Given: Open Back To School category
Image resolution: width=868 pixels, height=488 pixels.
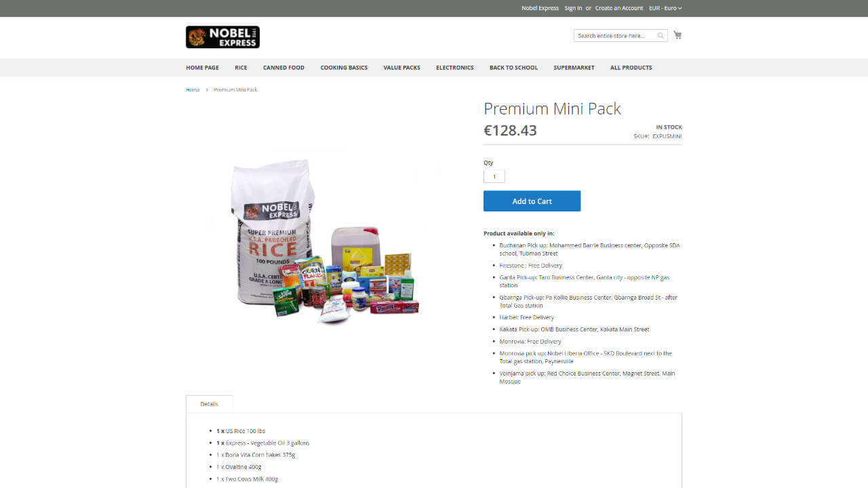Looking at the screenshot, I should tap(513, 68).
